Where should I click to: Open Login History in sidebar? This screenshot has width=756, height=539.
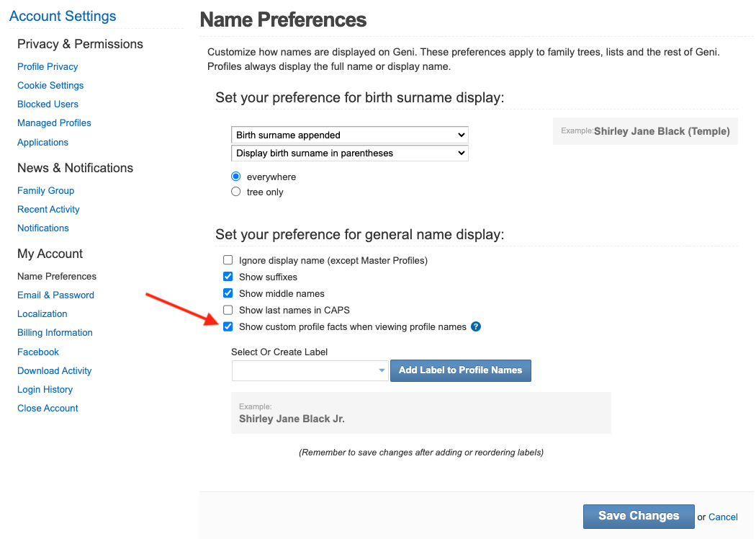(x=45, y=389)
